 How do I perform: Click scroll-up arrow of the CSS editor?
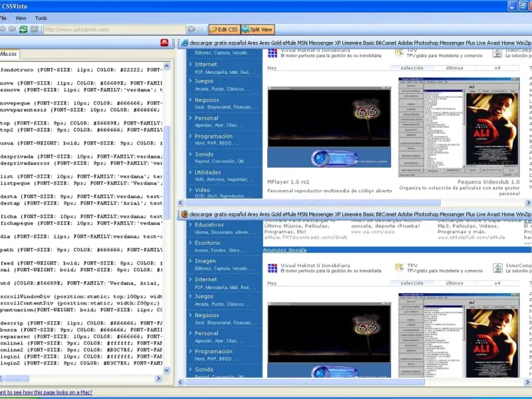click(x=167, y=66)
